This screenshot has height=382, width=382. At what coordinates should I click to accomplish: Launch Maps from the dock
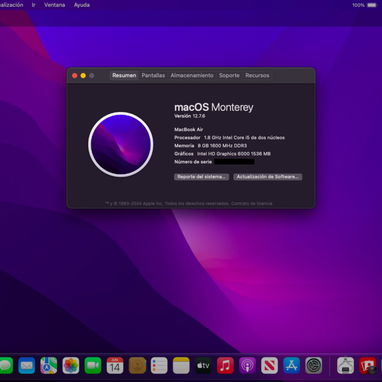[x=49, y=366]
